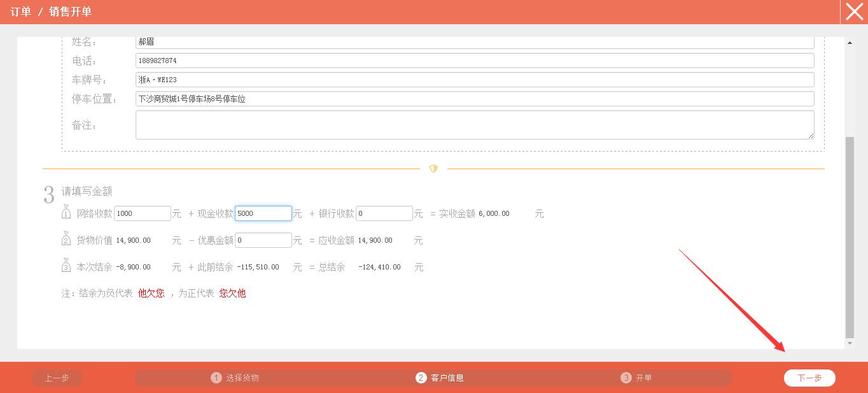Click money bag icon number 1
Viewport: 868px width, 393px height.
coord(66,213)
